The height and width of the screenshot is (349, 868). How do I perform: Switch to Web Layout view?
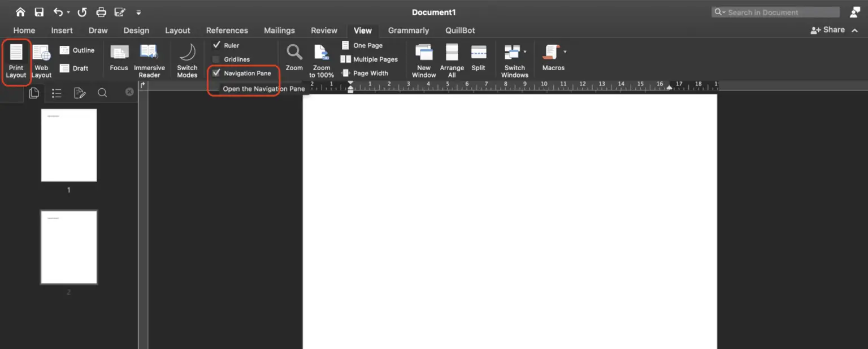[41, 61]
